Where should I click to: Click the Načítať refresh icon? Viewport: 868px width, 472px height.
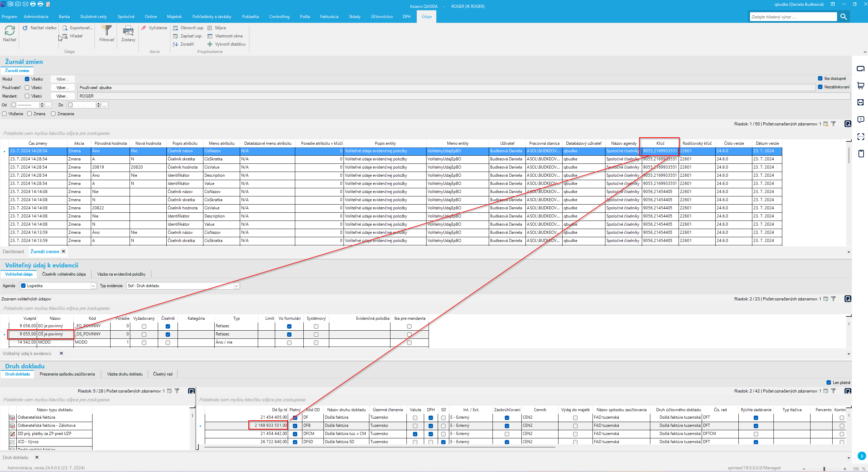coord(10,31)
